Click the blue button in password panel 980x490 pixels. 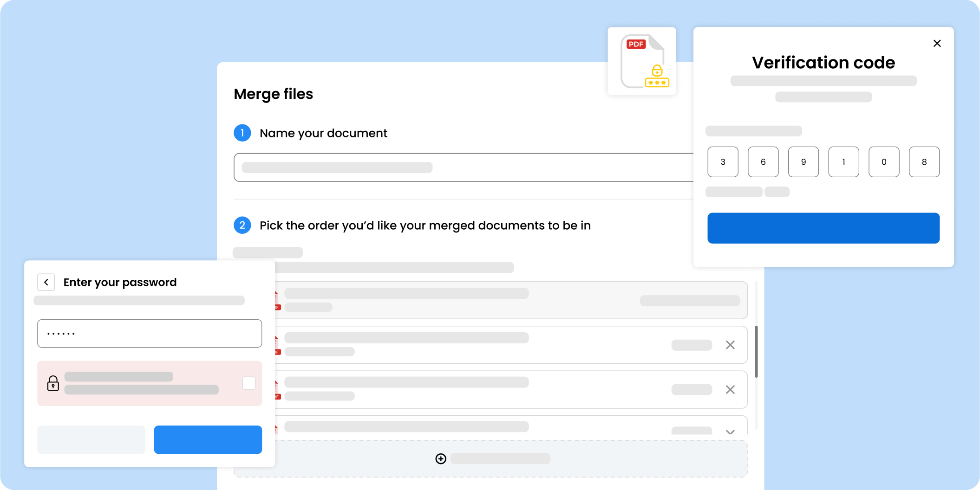[x=208, y=439]
